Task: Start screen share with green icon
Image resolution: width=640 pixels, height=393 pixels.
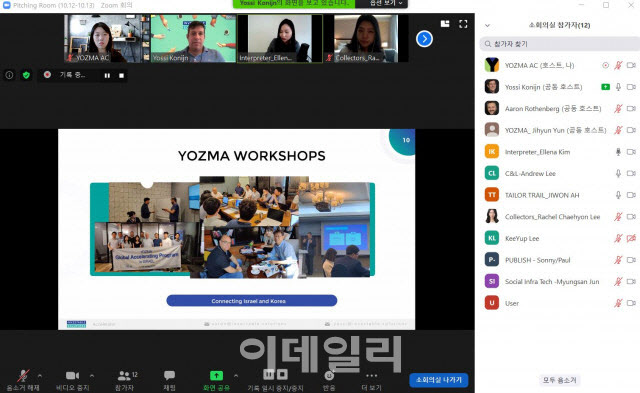Action: point(216,380)
